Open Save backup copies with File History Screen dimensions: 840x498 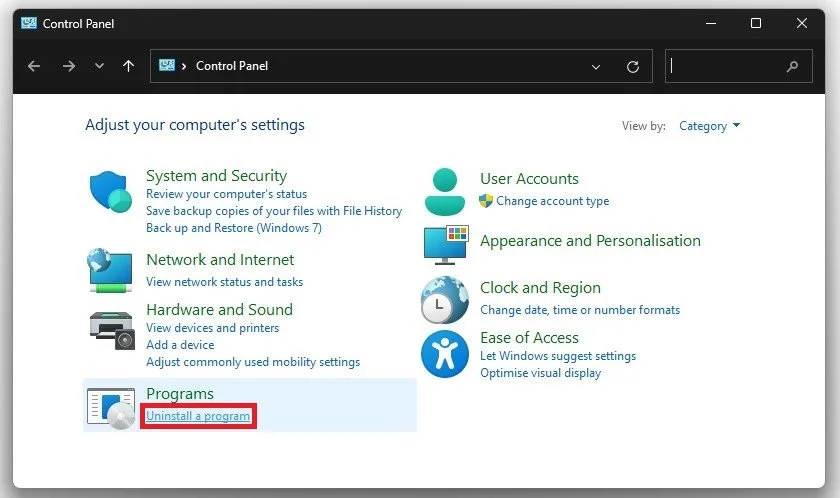click(x=274, y=211)
